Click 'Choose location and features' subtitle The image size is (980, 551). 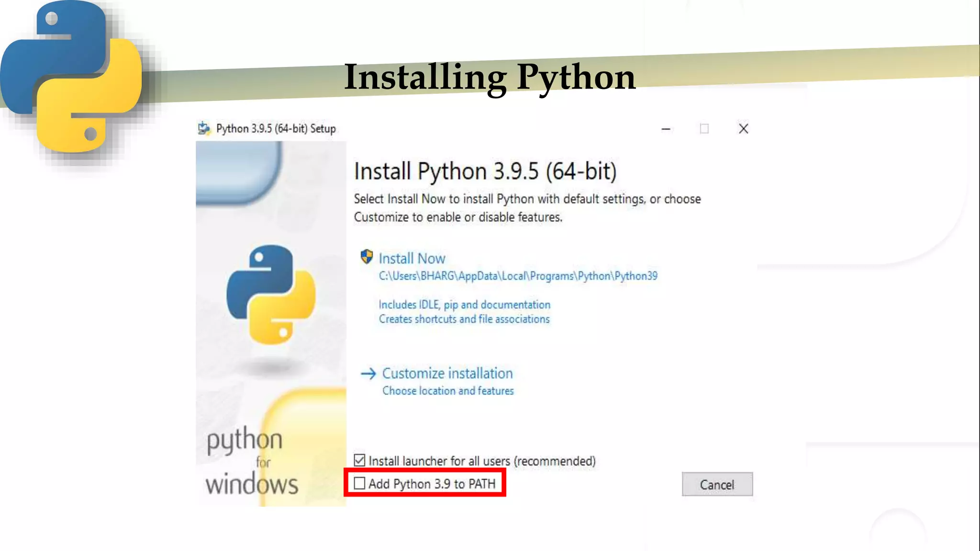coord(448,391)
